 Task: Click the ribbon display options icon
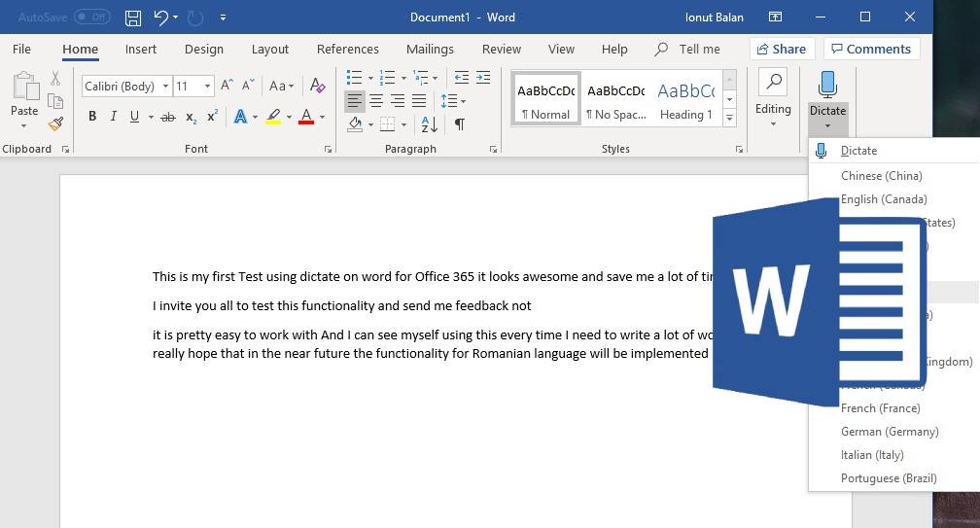775,17
